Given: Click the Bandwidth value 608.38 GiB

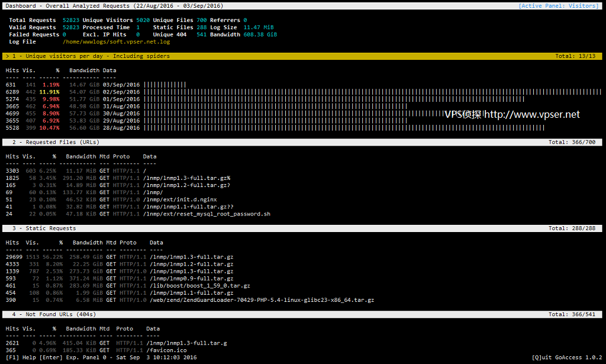Looking at the screenshot, I should [x=260, y=34].
